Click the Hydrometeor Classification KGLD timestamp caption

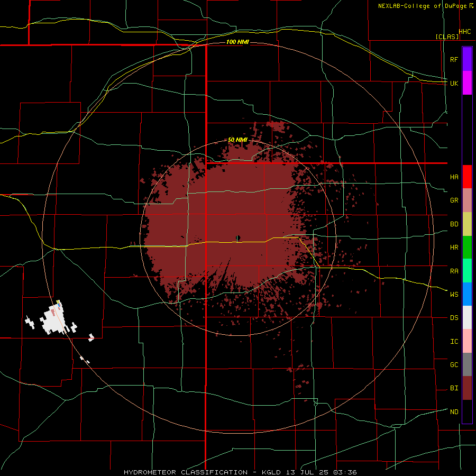240,472
